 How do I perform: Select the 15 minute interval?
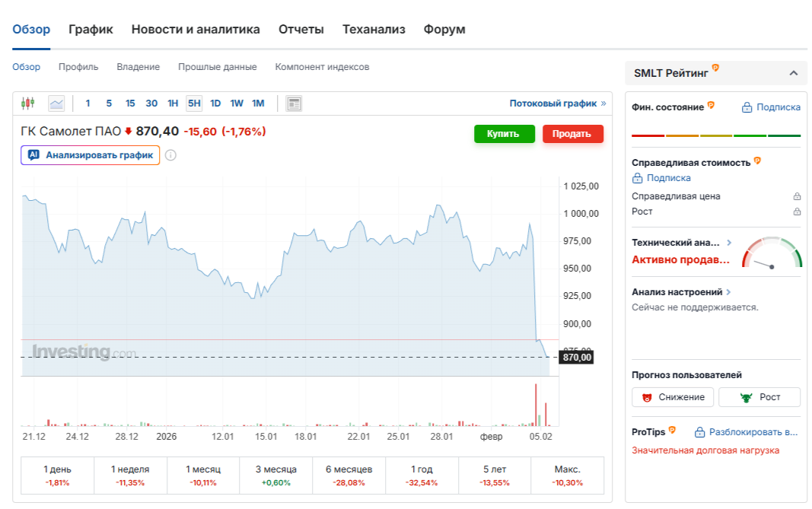click(130, 103)
